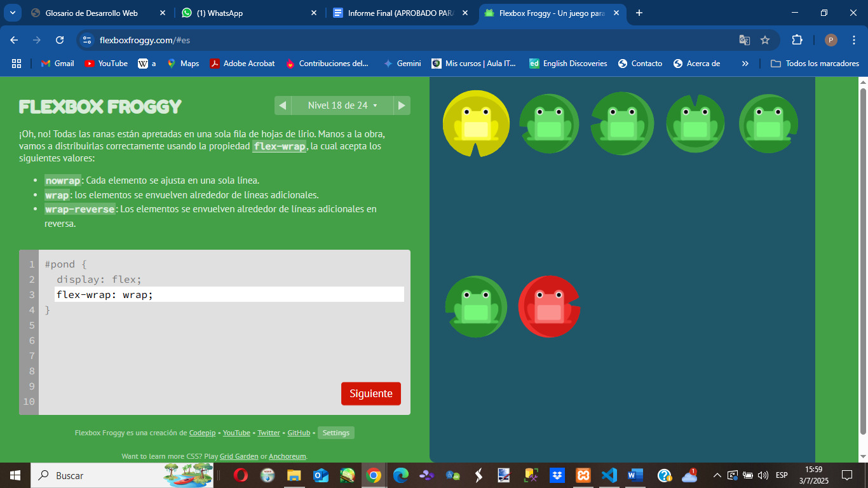The height and width of the screenshot is (488, 868).
Task: Open the Anchoreum link
Action: [x=288, y=456]
